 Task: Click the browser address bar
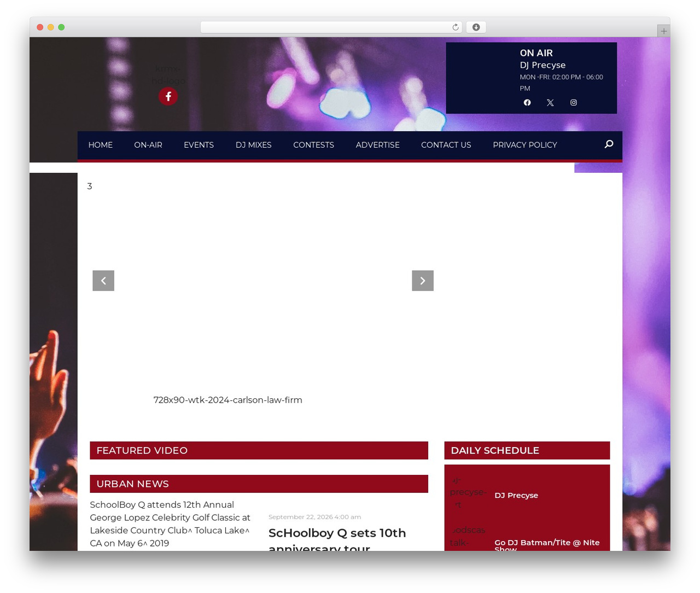point(331,27)
